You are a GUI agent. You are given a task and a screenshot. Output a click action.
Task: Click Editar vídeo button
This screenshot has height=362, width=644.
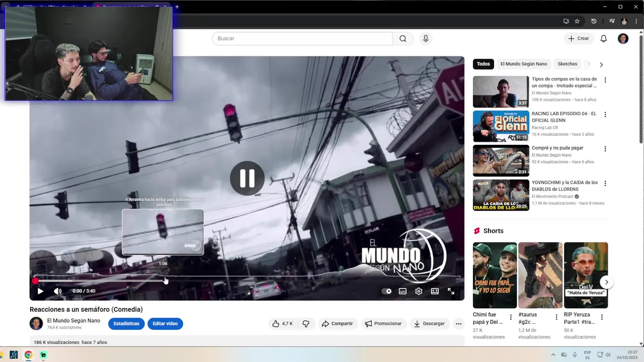coord(165,324)
